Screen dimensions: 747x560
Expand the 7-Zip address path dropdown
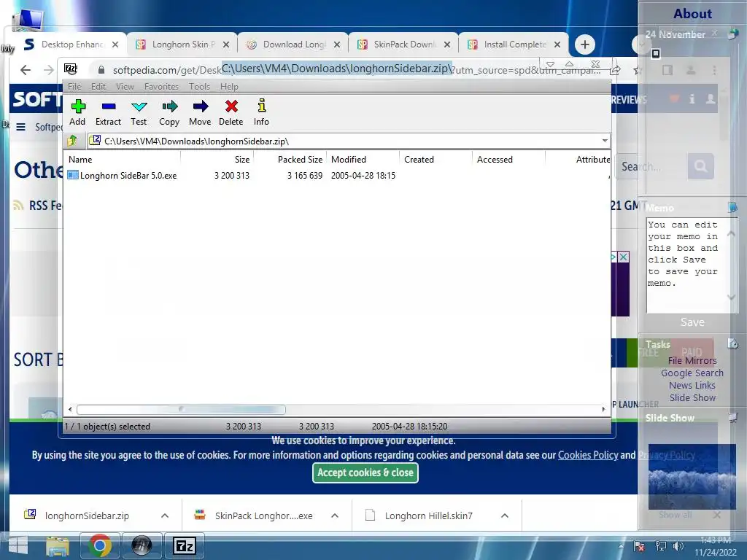click(605, 141)
